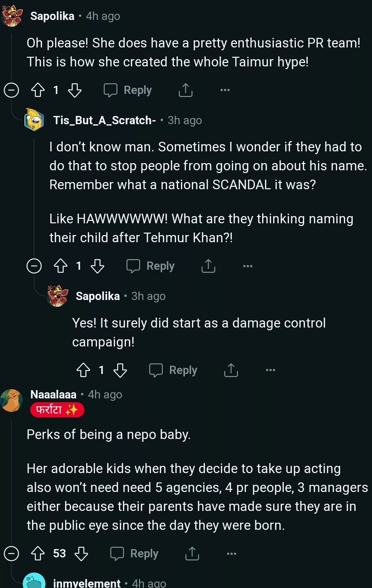Upvote Sapolika's comment about the PR team
The width and height of the screenshot is (372, 588).
point(38,90)
